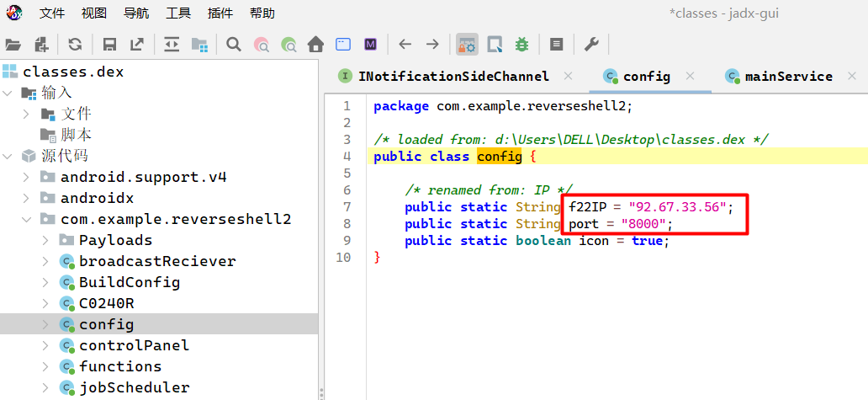Click line number 7 in gutter
868x400 pixels.
[x=346, y=207]
